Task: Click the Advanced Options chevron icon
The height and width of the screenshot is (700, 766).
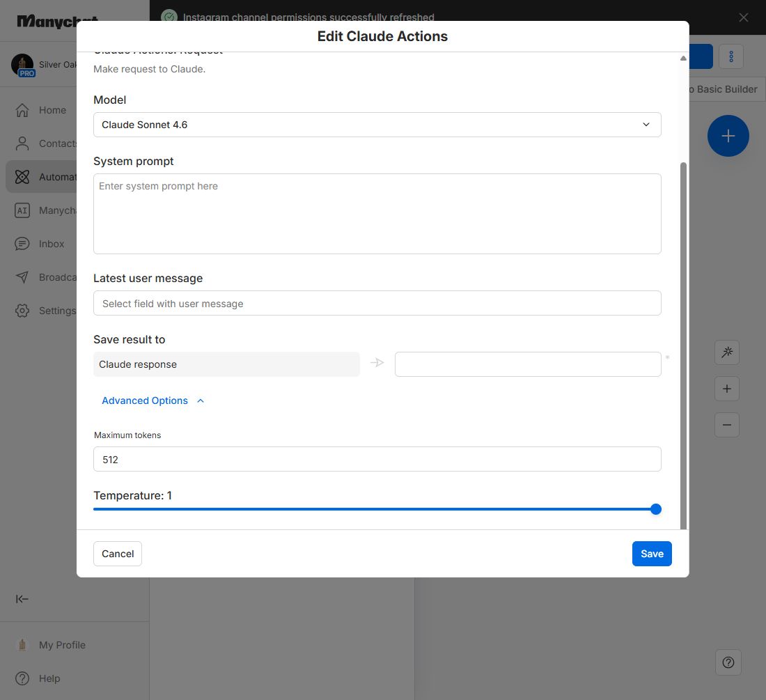Action: point(201,400)
